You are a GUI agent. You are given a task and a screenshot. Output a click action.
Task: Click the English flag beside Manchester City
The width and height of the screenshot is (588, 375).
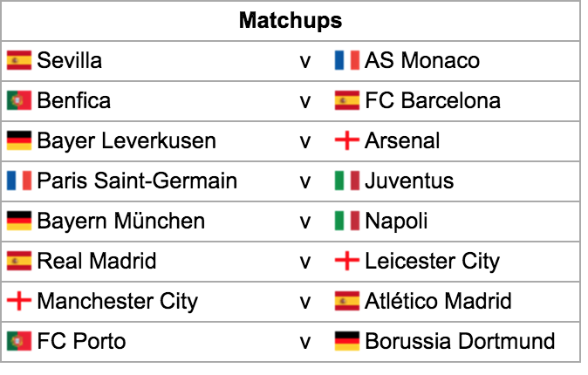pos(19,302)
